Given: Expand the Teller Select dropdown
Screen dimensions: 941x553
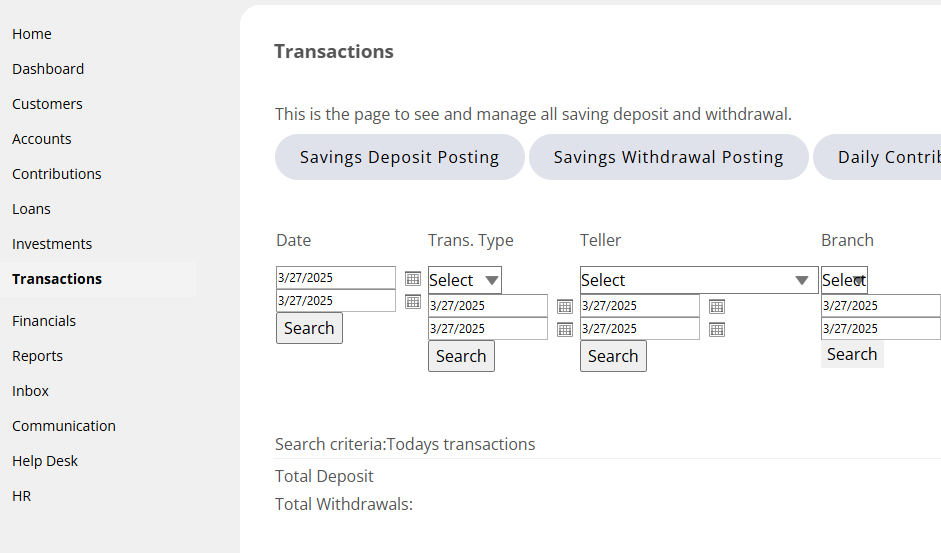Looking at the screenshot, I should click(x=699, y=280).
